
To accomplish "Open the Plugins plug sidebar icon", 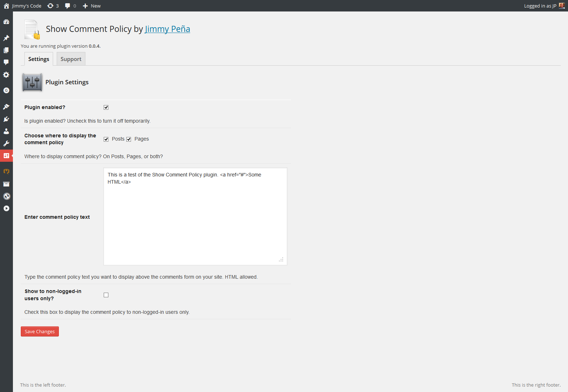I will [x=6, y=119].
